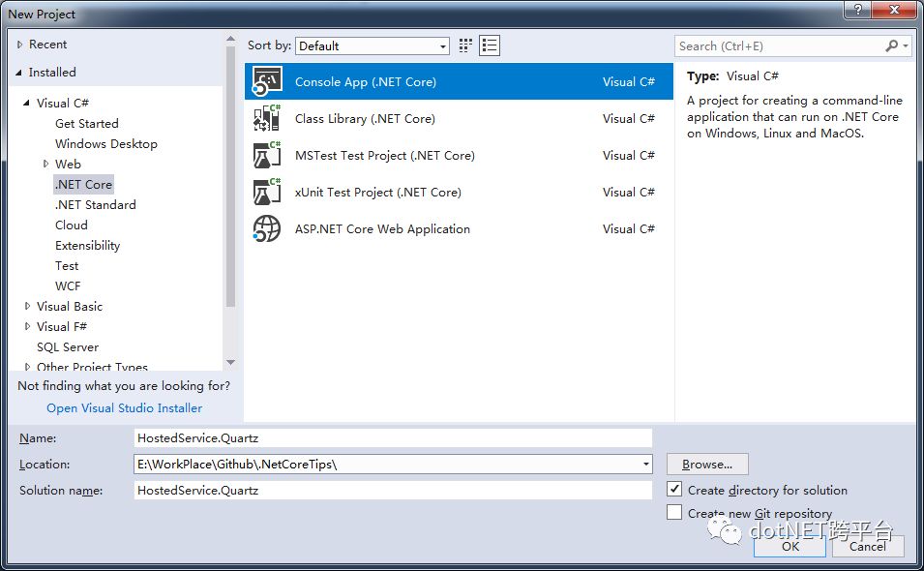Select the Test category
The height and width of the screenshot is (571, 924).
pyautogui.click(x=67, y=266)
